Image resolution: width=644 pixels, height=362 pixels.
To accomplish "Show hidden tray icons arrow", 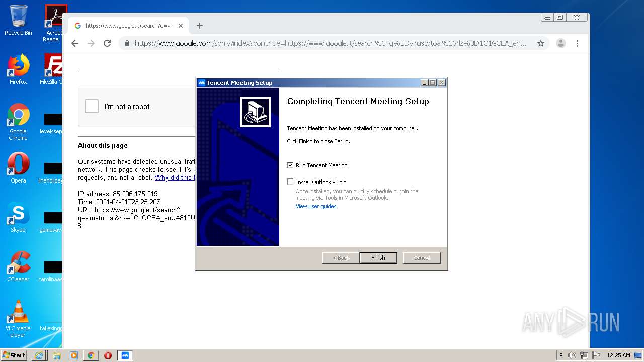I will point(561,355).
